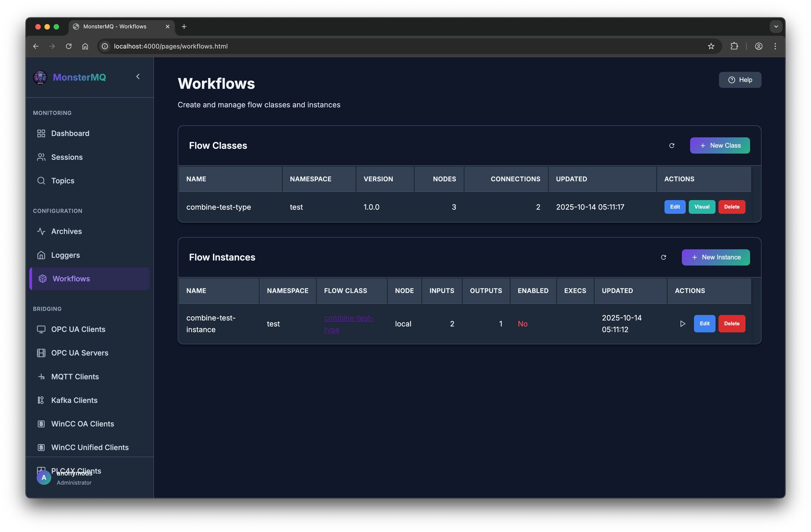Image resolution: width=811 pixels, height=532 pixels.
Task: Go to Sessions page
Action: pos(67,157)
